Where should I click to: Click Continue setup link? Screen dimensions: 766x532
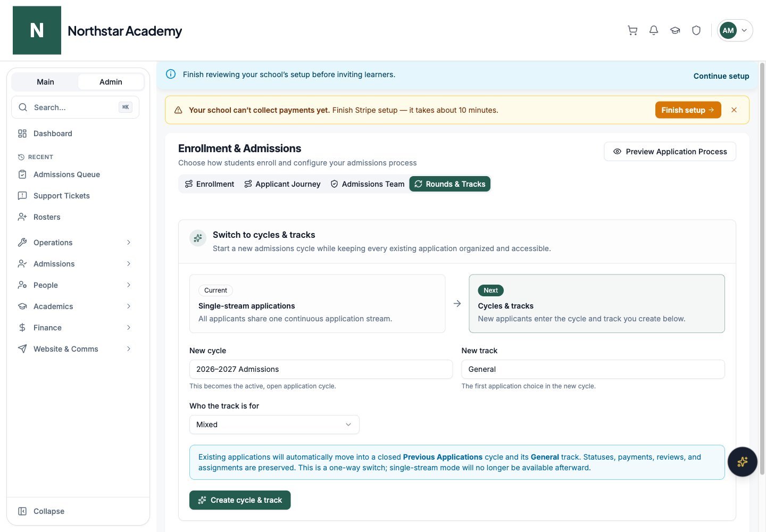coord(721,76)
